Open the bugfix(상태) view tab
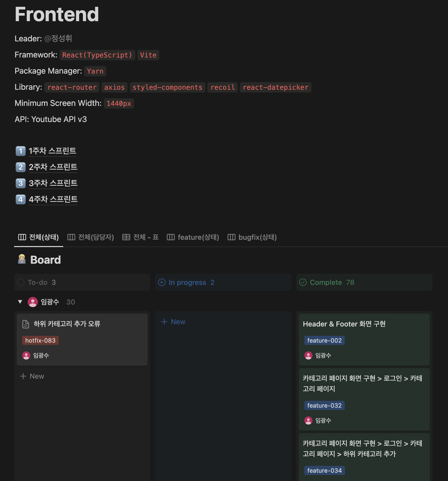Screen dimensions: 448x481 click(x=252, y=237)
